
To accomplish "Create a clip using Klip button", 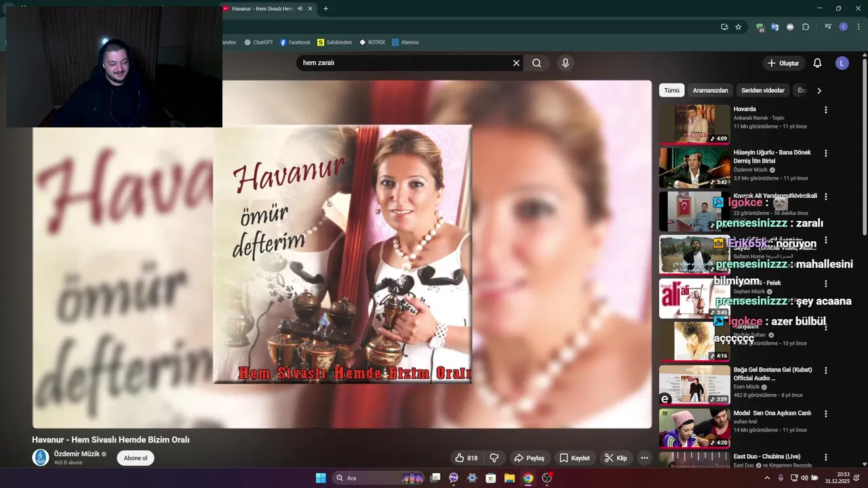I will pos(616,458).
